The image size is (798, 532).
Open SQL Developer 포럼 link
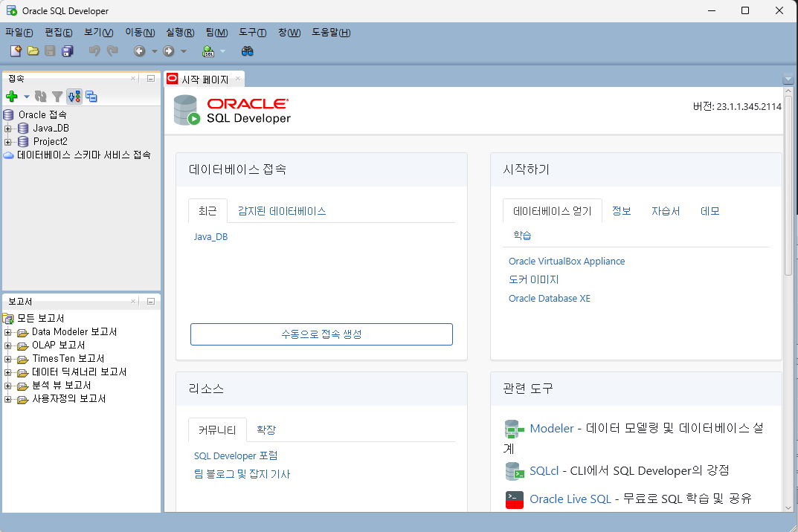click(x=236, y=455)
